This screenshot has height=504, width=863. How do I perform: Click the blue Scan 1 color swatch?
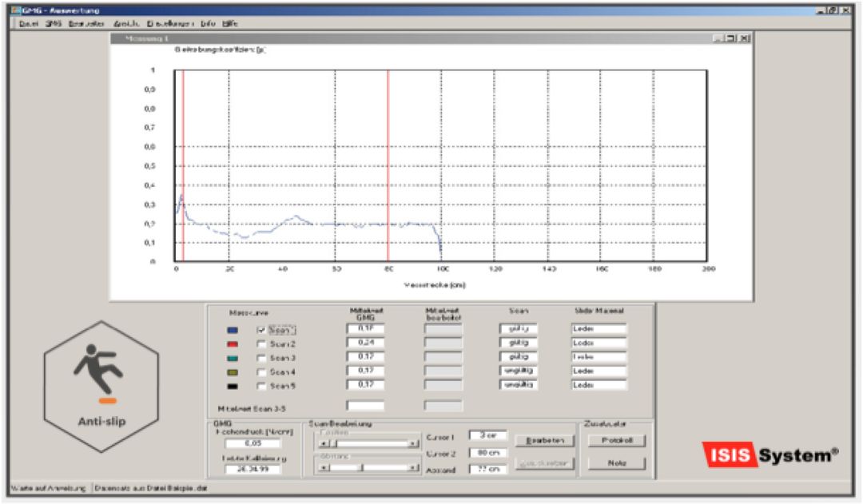tap(233, 330)
